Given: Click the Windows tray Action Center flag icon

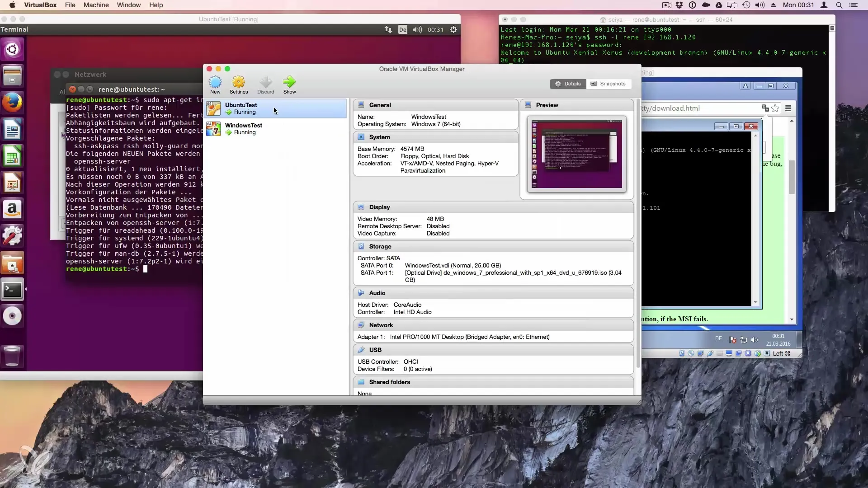Looking at the screenshot, I should (733, 340).
